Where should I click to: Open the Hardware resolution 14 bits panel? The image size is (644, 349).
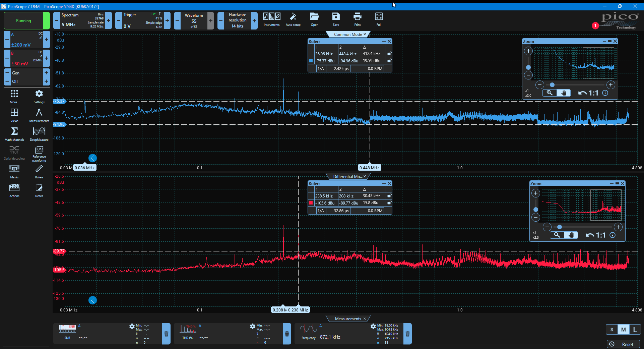238,20
